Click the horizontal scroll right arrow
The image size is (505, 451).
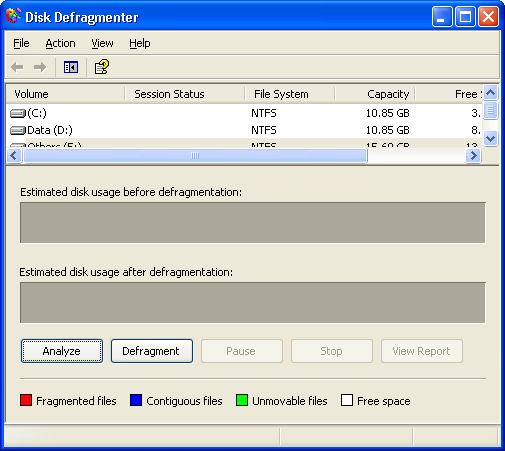click(473, 156)
